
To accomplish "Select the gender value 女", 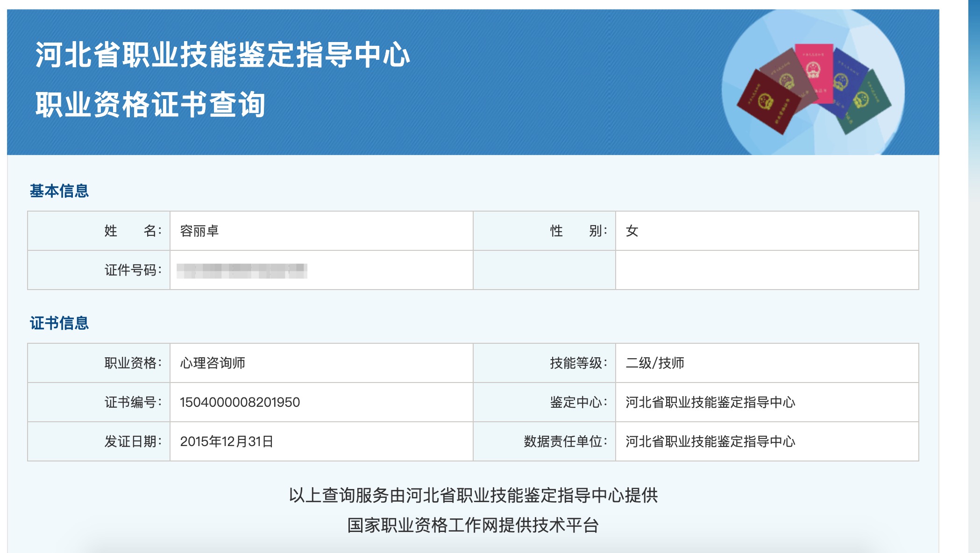I will (x=632, y=231).
